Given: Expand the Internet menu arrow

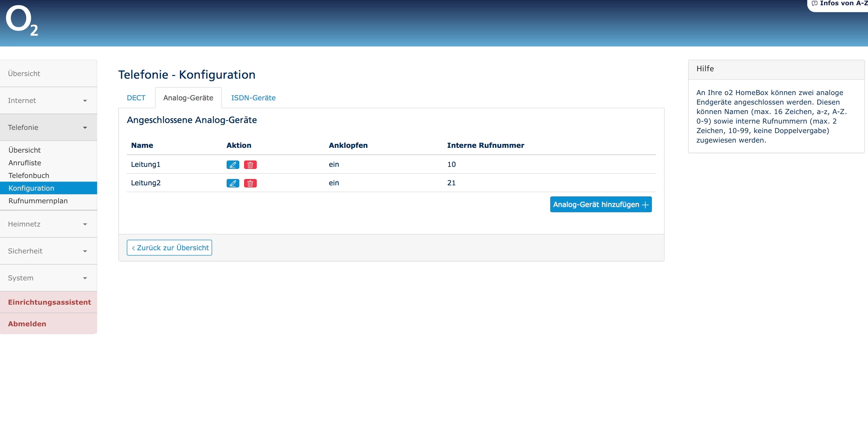Looking at the screenshot, I should click(85, 101).
